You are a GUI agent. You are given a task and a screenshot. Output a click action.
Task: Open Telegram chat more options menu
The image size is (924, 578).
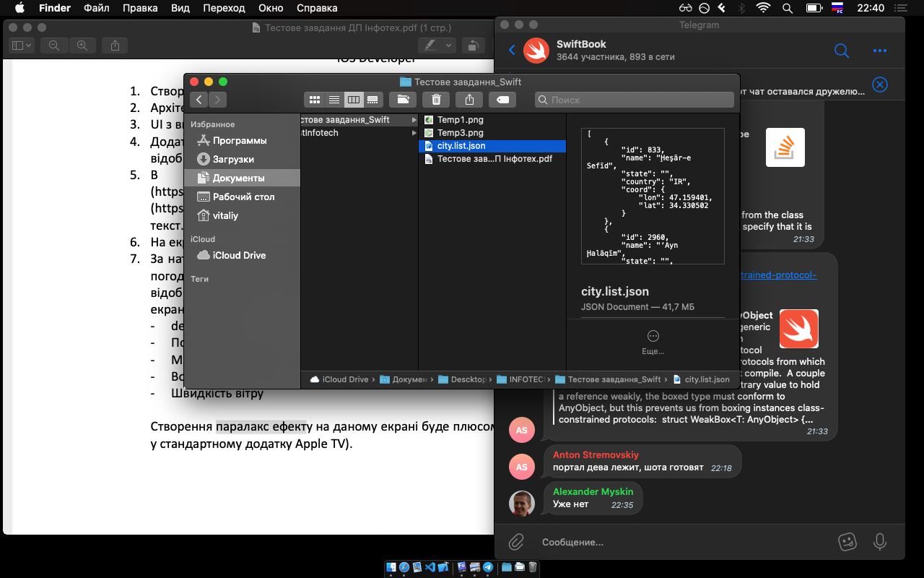coord(879,51)
